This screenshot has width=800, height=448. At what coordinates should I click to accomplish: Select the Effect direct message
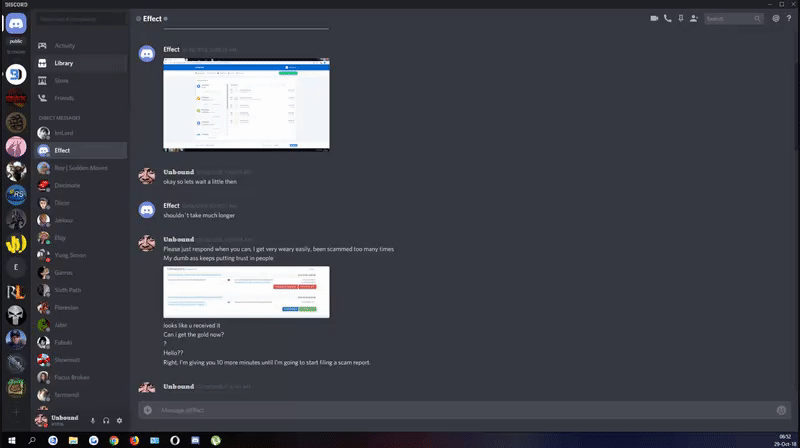[81, 151]
